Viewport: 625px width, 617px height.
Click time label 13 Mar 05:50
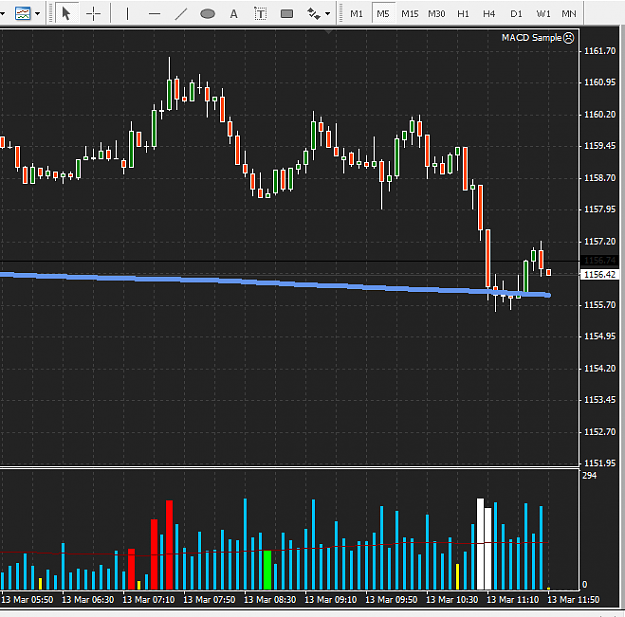pos(28,600)
